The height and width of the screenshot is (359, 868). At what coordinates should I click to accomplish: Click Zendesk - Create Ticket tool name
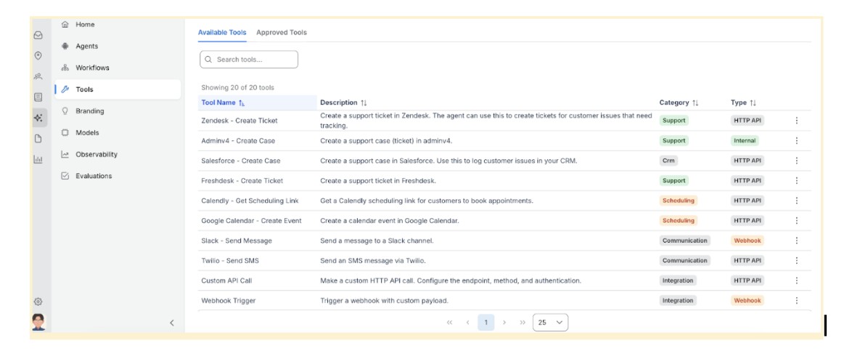point(239,120)
